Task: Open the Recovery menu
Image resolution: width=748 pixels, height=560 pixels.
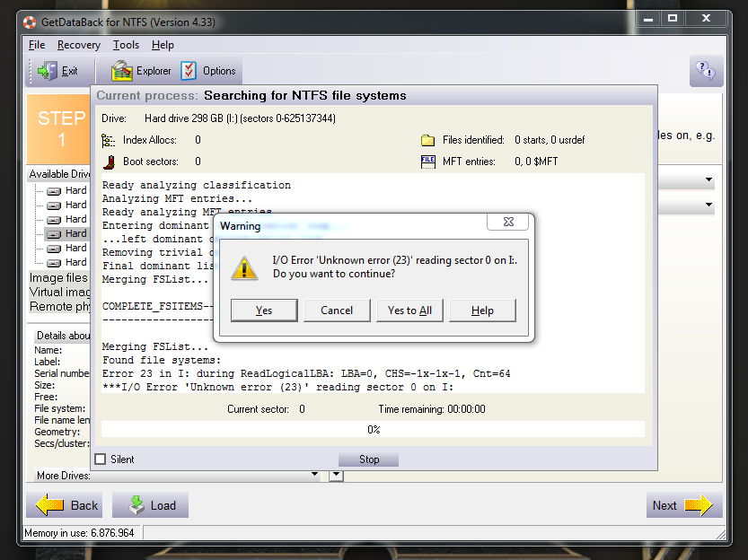Action: click(x=79, y=45)
